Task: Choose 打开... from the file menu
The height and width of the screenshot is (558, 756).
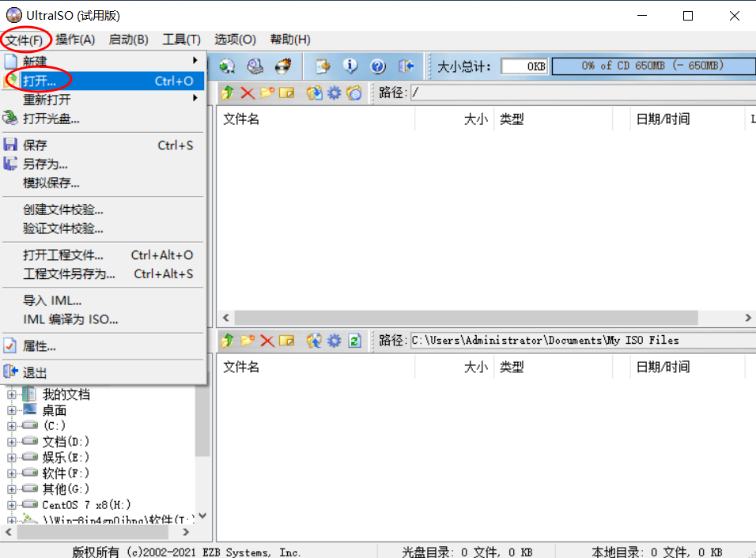Action: pyautogui.click(x=104, y=81)
